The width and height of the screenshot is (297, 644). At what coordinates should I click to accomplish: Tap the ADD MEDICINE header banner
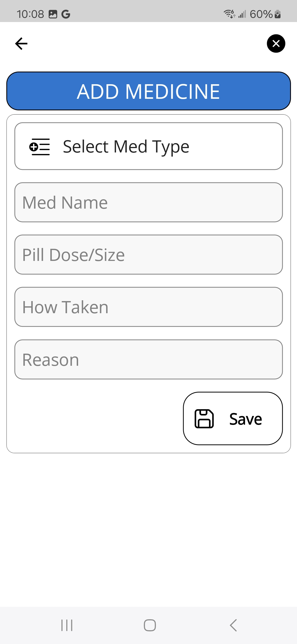click(x=148, y=91)
